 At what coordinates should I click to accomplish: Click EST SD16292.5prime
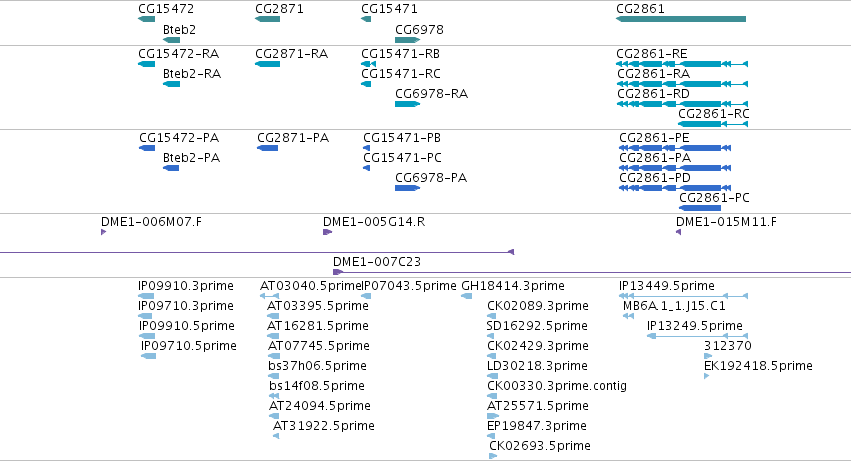pyautogui.click(x=491, y=337)
